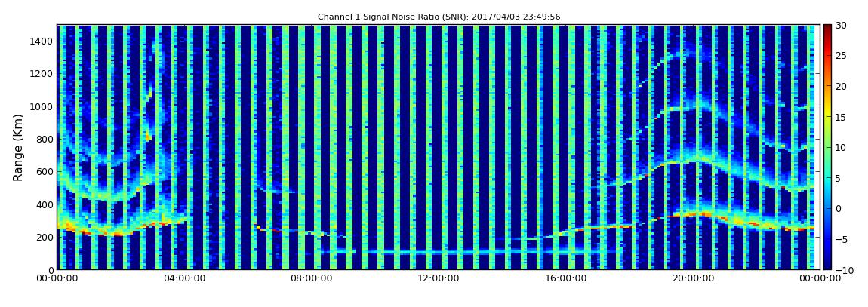Click the 1400 range axis tick label
Image resolution: width=868 pixels, height=307 pixels.
tap(42, 41)
